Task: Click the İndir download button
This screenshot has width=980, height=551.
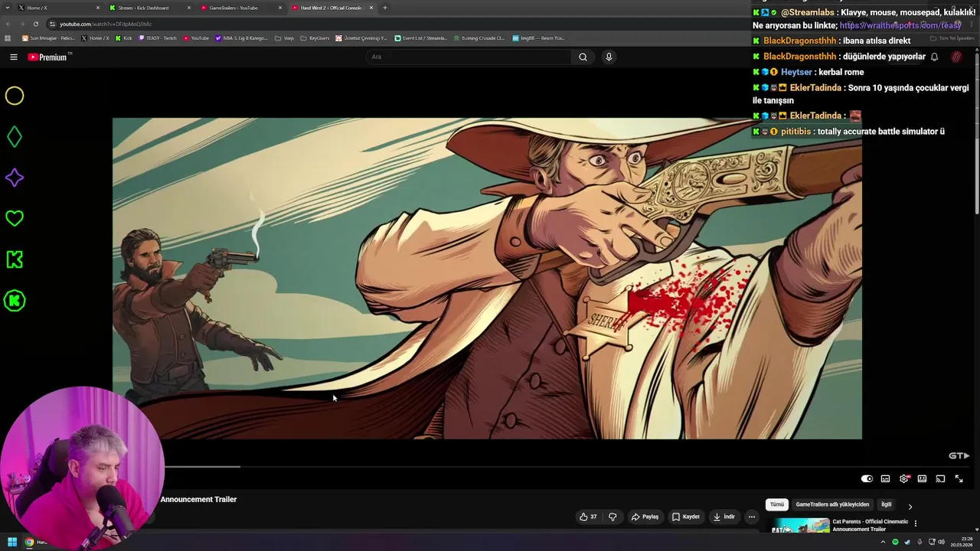Action: pos(724,517)
